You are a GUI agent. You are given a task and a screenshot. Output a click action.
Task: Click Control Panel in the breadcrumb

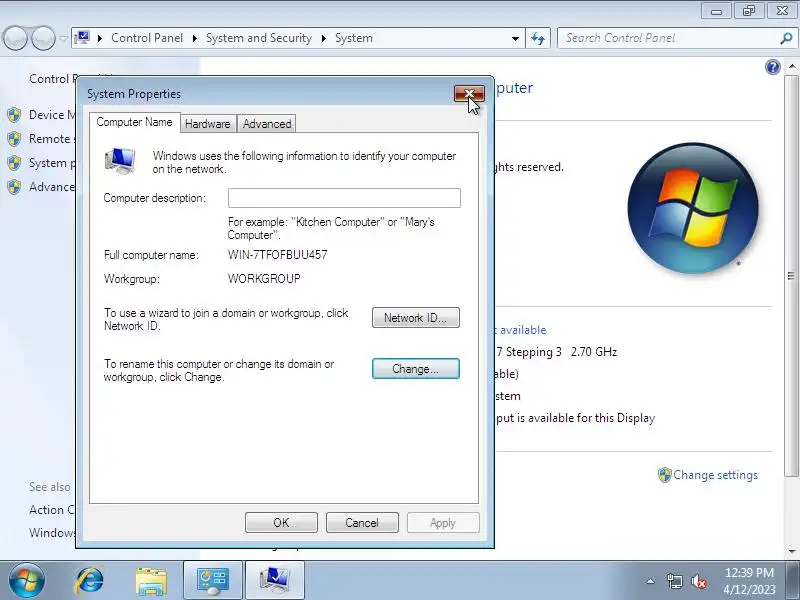point(147,38)
